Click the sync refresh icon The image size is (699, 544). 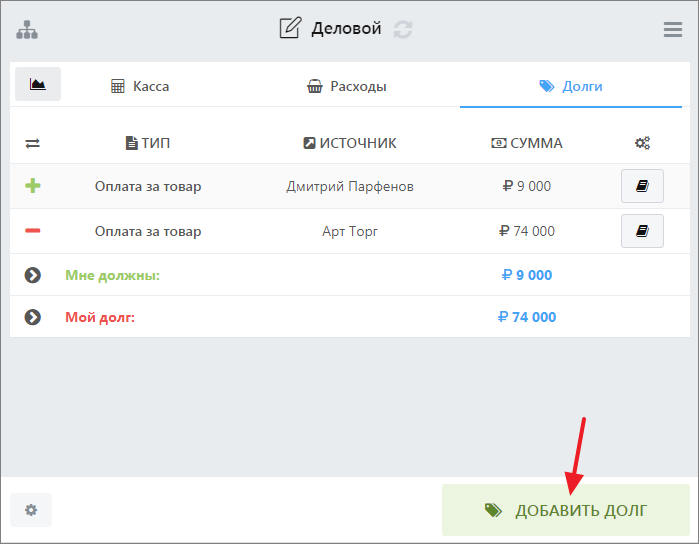tap(403, 29)
